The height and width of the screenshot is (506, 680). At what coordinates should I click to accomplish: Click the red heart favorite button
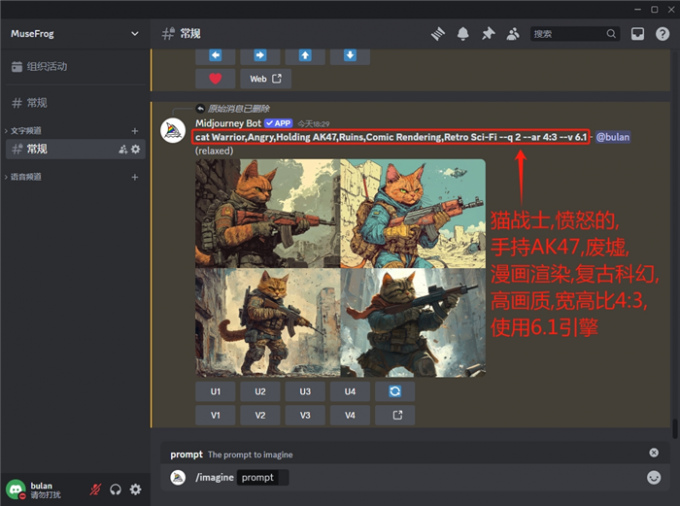(x=215, y=79)
